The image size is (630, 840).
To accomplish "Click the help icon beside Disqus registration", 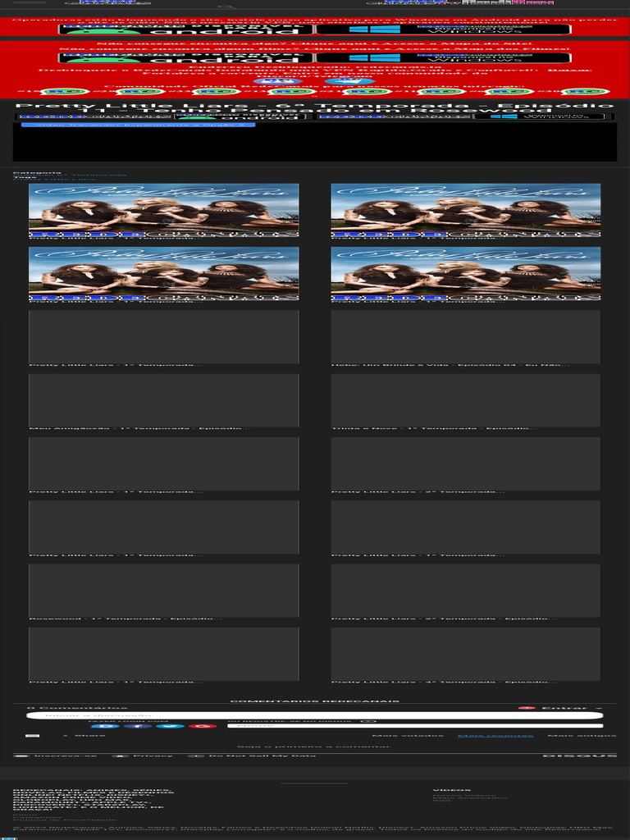I will (368, 721).
